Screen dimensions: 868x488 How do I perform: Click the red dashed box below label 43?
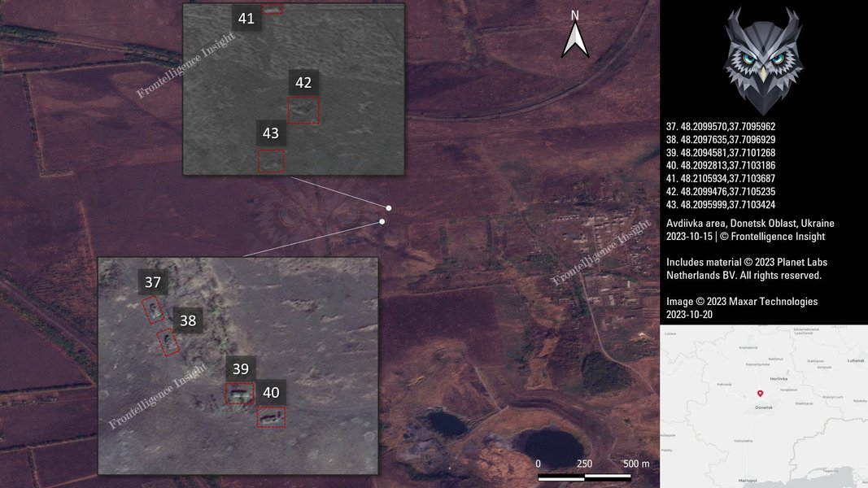pyautogui.click(x=272, y=160)
